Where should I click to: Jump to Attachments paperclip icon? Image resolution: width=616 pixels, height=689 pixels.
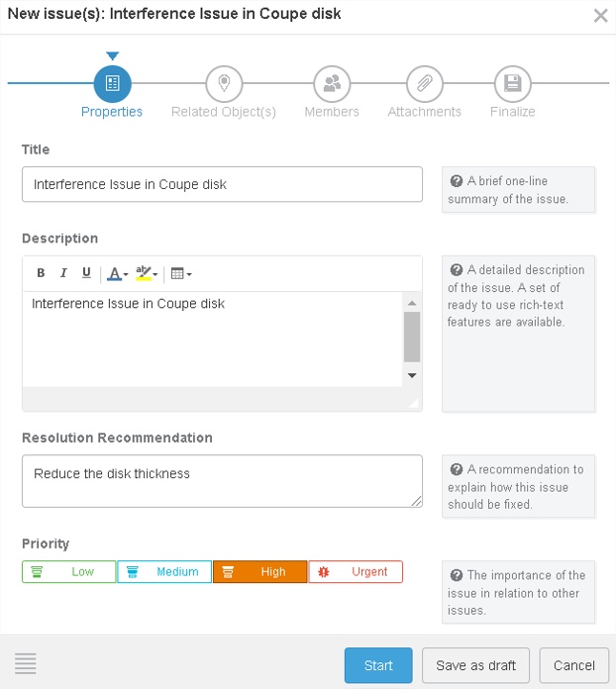point(424,84)
